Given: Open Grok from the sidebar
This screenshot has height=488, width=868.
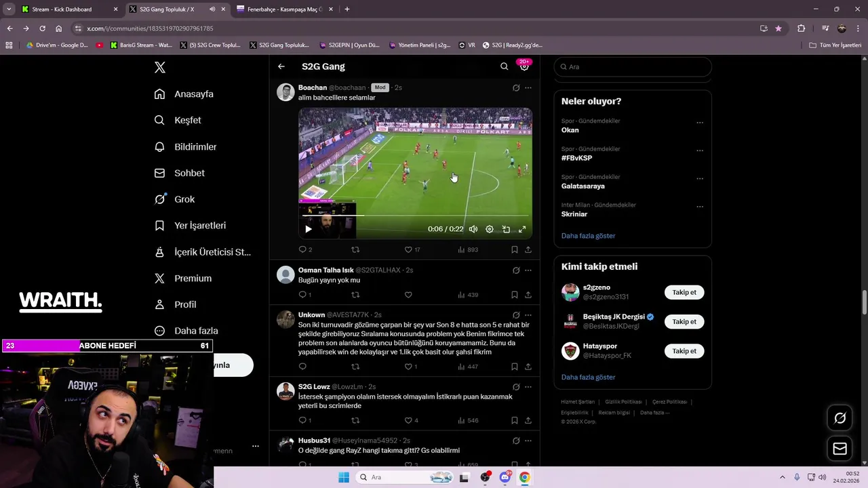Looking at the screenshot, I should tap(174, 199).
